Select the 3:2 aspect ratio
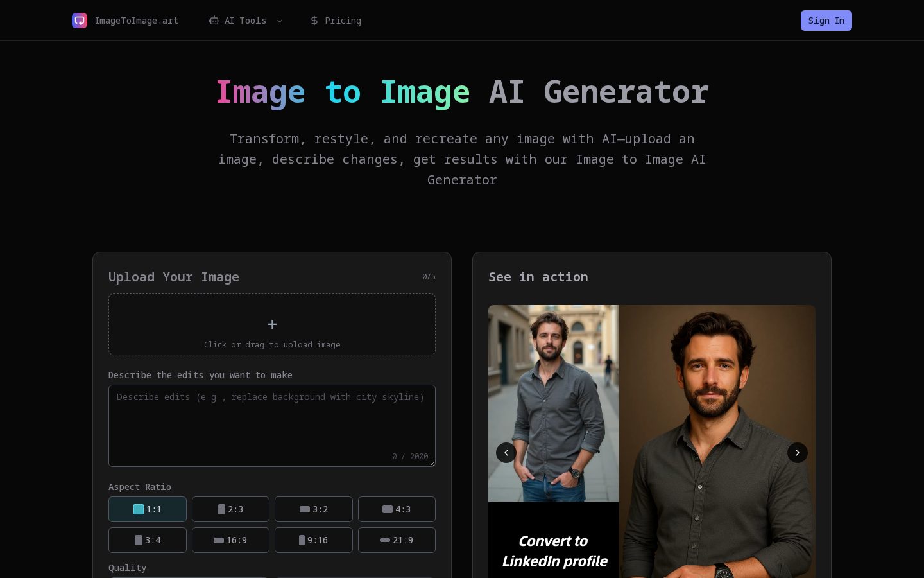 [314, 509]
